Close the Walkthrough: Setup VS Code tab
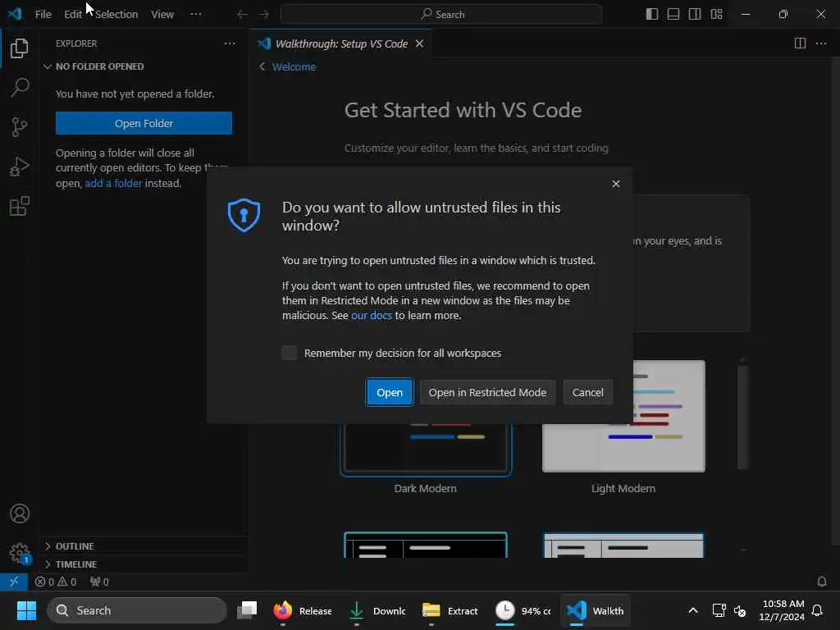Screen dimensions: 840x630 (x=419, y=43)
